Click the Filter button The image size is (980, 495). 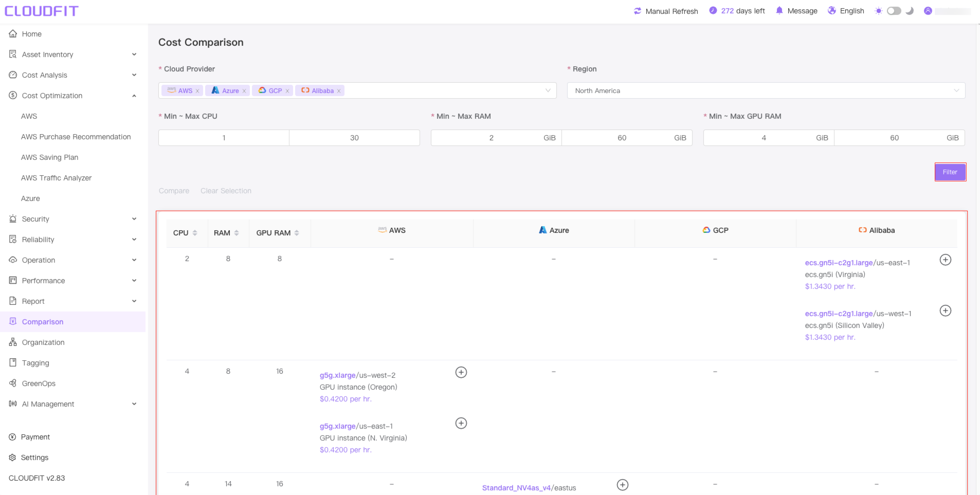tap(950, 172)
